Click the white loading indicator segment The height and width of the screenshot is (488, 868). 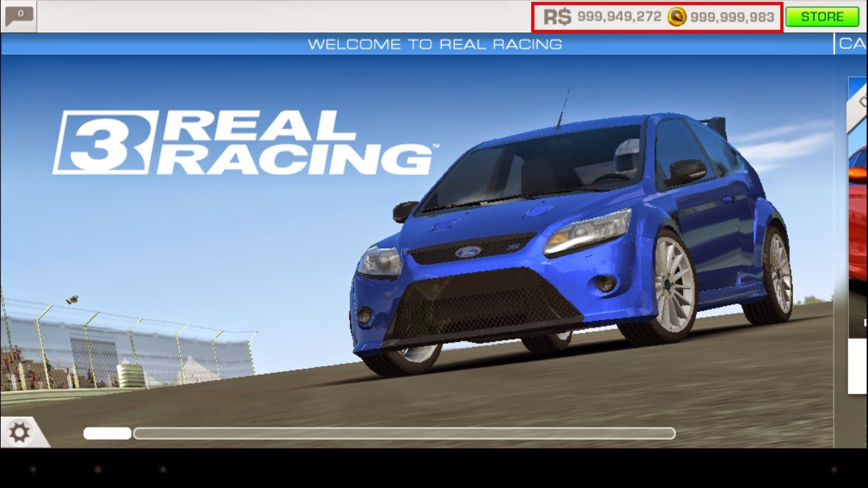point(105,433)
